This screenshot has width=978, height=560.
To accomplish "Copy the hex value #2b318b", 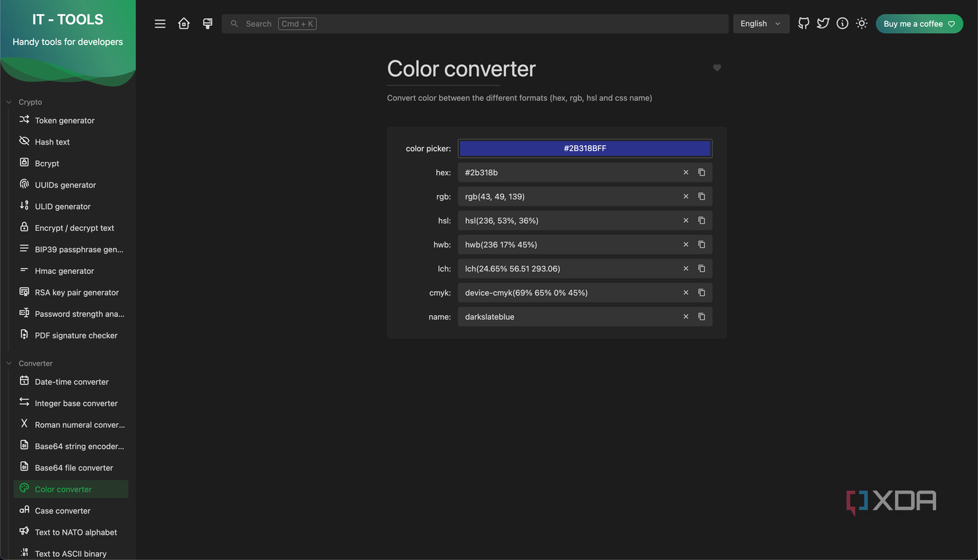I will (702, 173).
